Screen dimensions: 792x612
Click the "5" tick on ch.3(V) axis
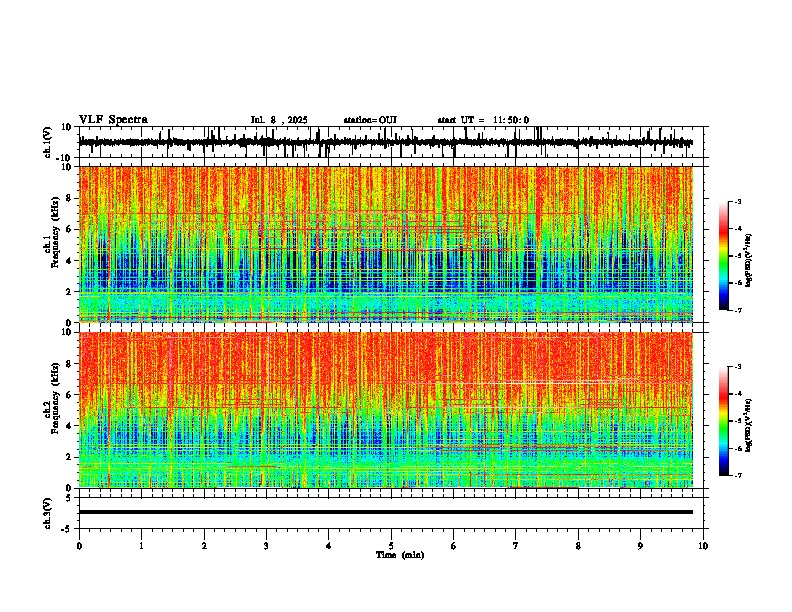[x=69, y=498]
